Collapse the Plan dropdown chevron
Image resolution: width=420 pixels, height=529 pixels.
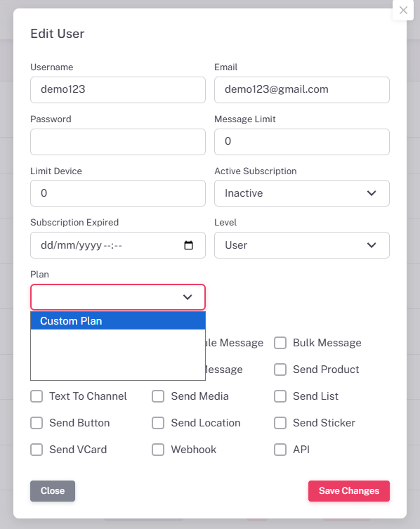click(x=188, y=297)
